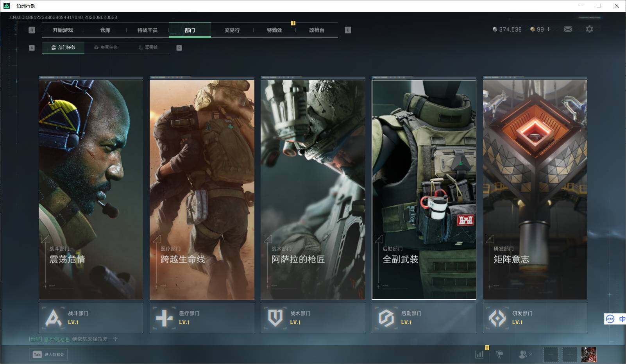Click the 战术部门 shield emblem icon
Screen dimensions: 626x364
click(x=275, y=318)
